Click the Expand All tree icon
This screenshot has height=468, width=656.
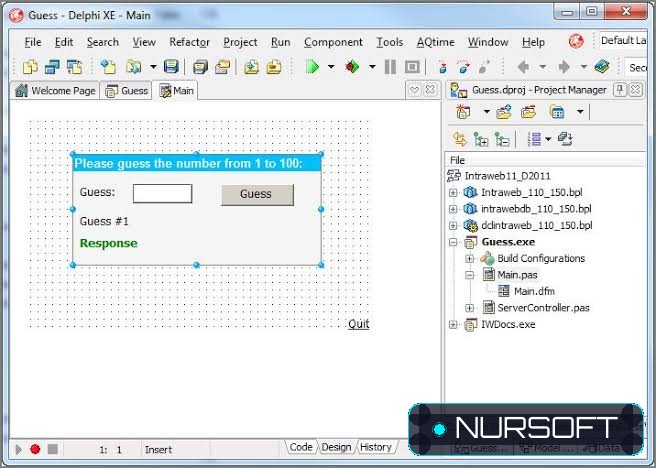tap(481, 139)
